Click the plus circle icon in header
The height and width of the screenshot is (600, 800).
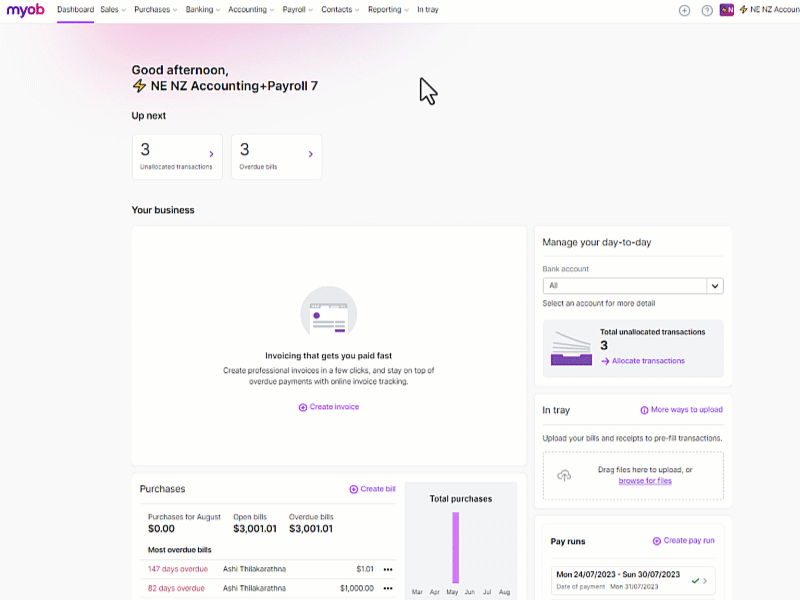[x=684, y=10]
